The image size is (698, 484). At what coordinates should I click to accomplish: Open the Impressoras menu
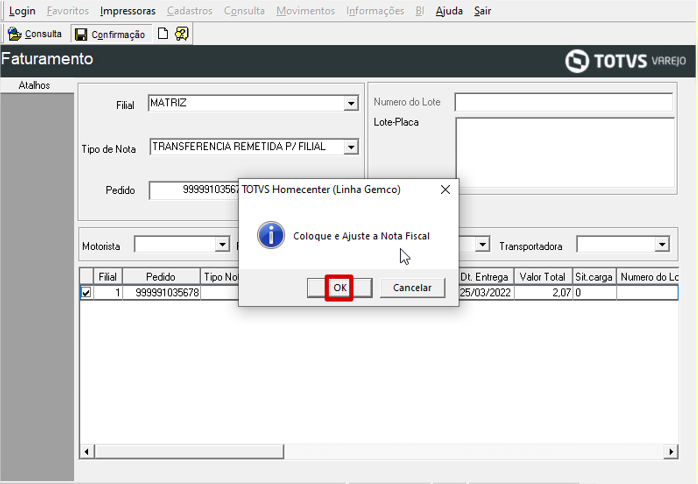point(128,11)
